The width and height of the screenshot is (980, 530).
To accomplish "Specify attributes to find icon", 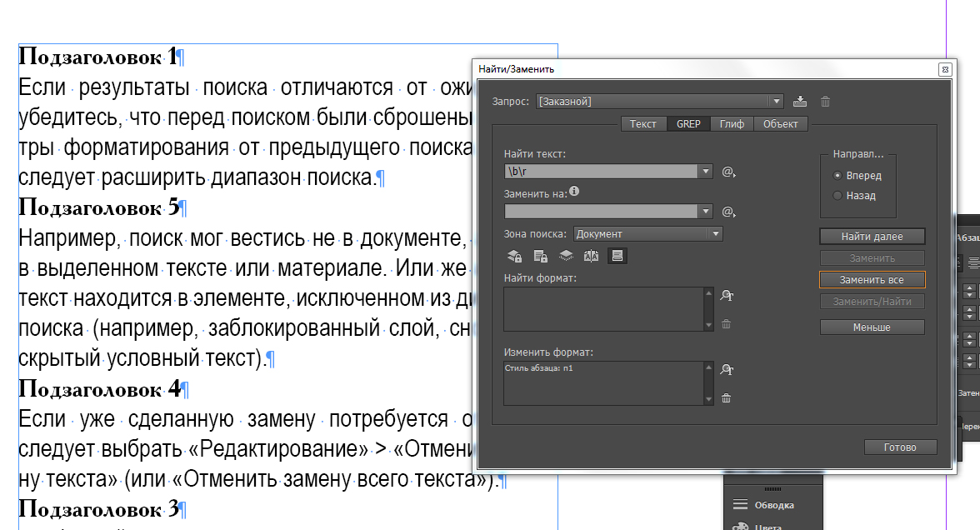I will 727,295.
